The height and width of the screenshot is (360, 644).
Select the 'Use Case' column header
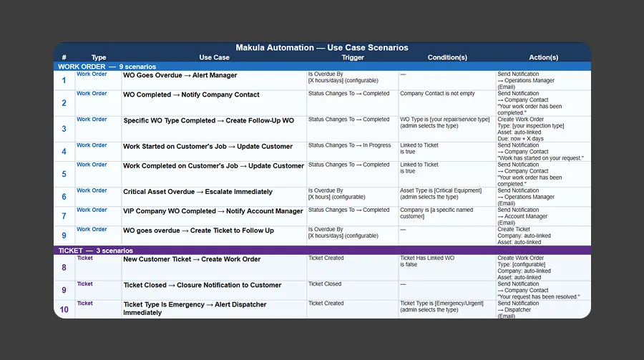pos(214,57)
